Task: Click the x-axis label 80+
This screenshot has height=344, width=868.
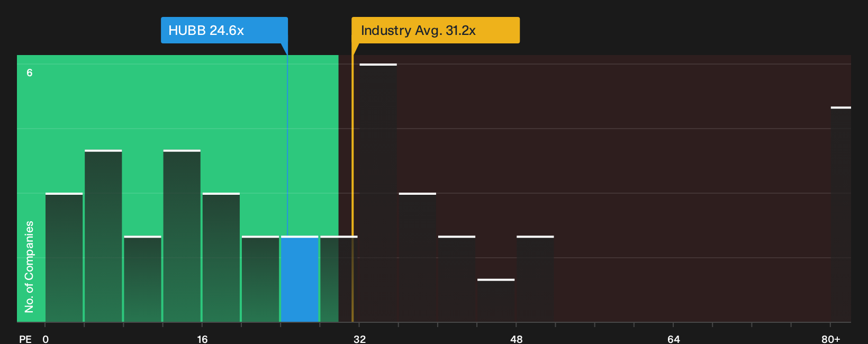Action: point(831,339)
